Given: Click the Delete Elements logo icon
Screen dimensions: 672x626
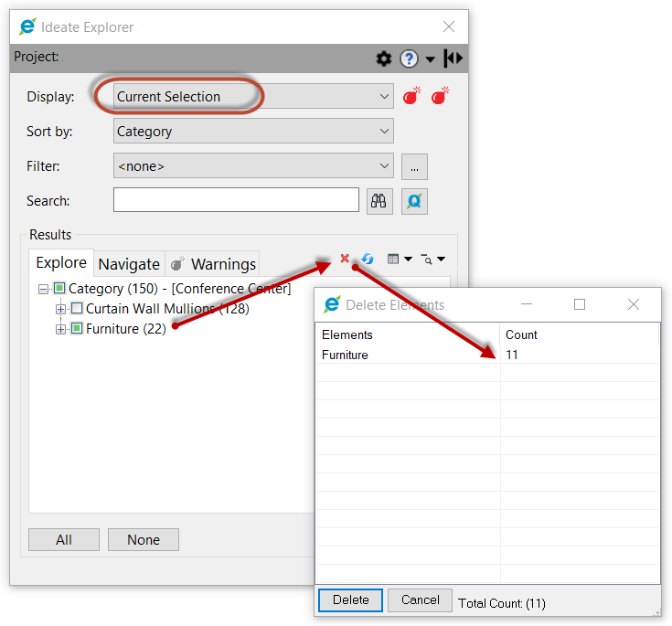Looking at the screenshot, I should (332, 304).
